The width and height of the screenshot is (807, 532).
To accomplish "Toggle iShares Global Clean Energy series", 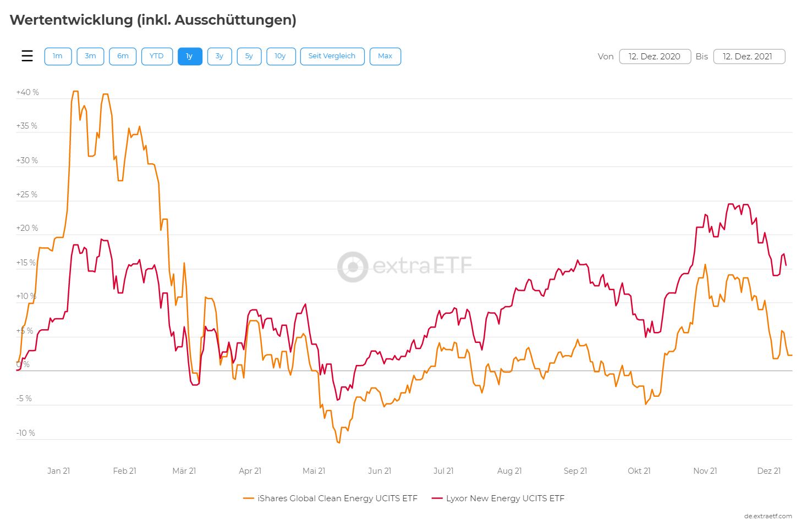I will [x=337, y=498].
